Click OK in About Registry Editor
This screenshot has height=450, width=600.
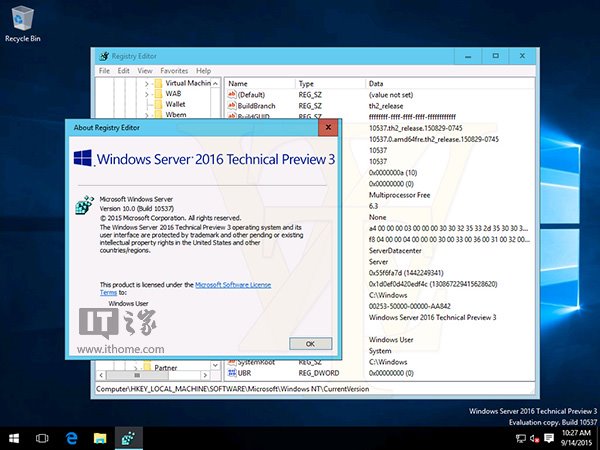[x=310, y=344]
